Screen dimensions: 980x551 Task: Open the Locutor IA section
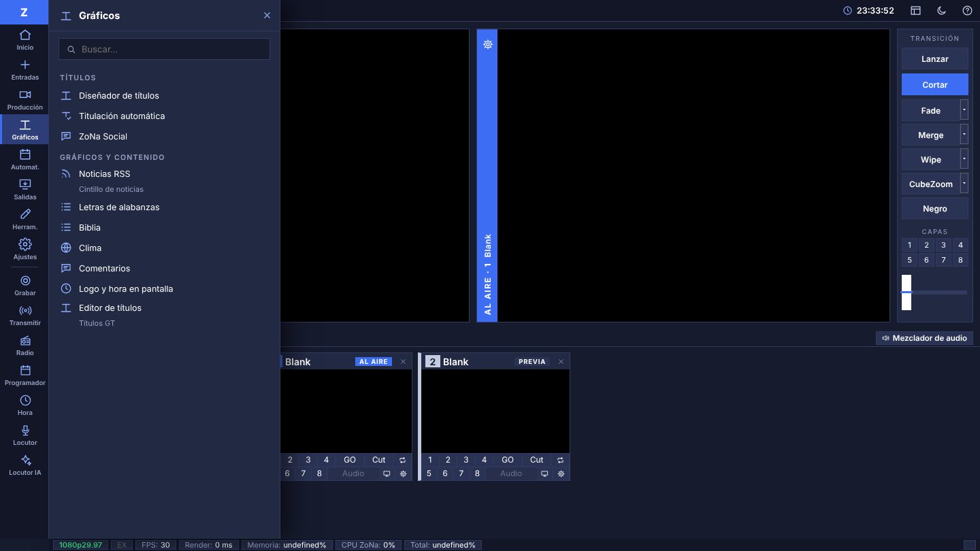click(24, 465)
